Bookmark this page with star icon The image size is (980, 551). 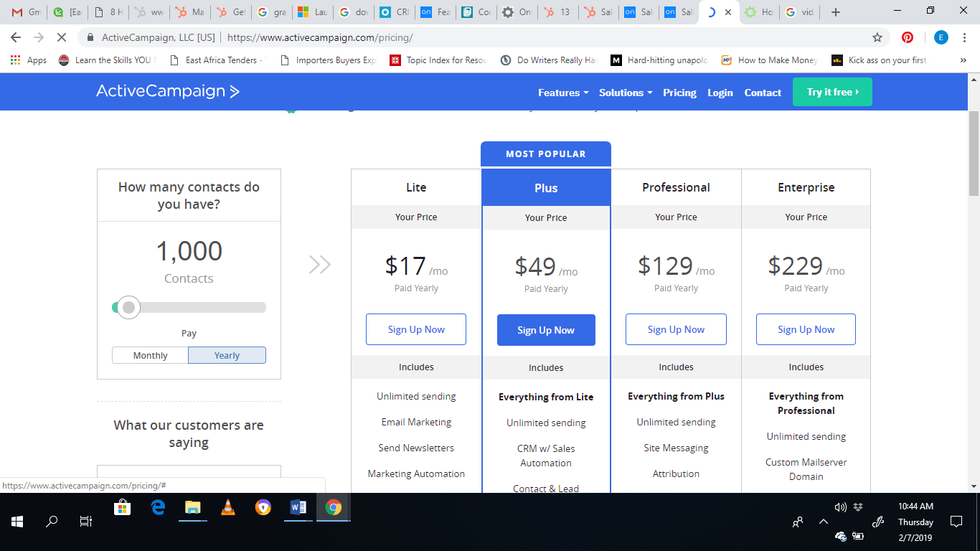pyautogui.click(x=877, y=37)
